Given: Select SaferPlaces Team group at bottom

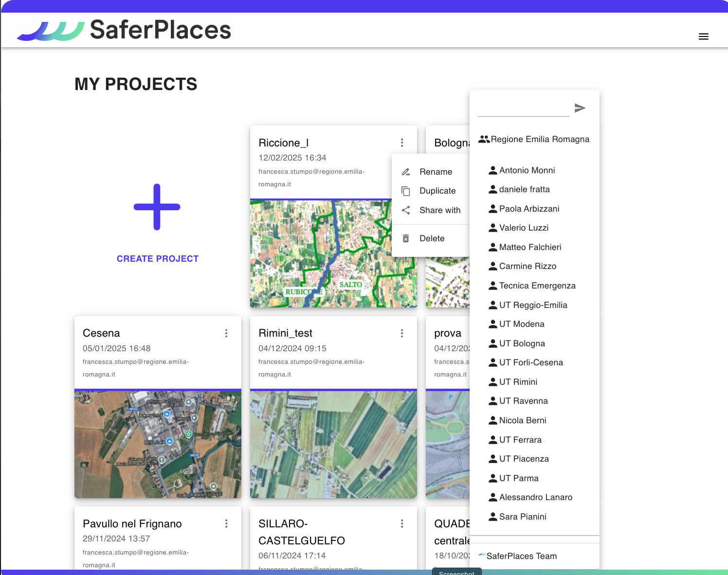Looking at the screenshot, I should [521, 556].
